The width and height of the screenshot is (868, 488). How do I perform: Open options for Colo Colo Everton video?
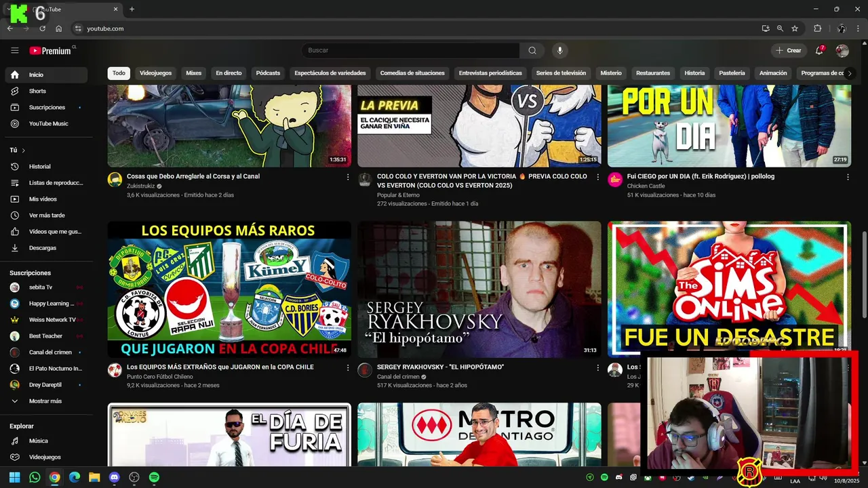click(x=597, y=177)
